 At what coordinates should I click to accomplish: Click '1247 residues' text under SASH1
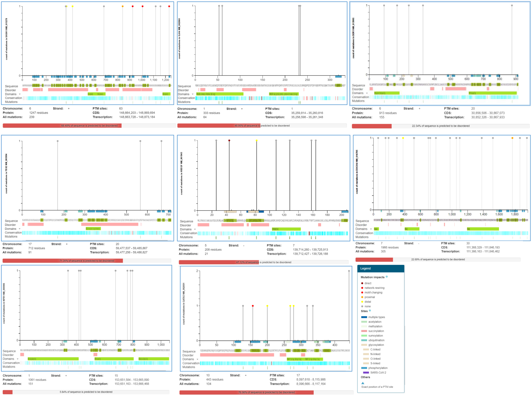click(x=39, y=113)
